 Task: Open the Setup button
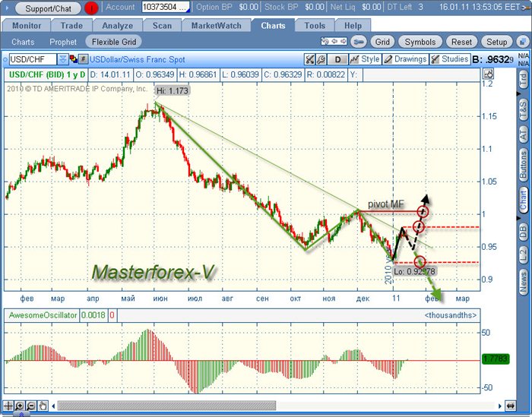pos(497,42)
